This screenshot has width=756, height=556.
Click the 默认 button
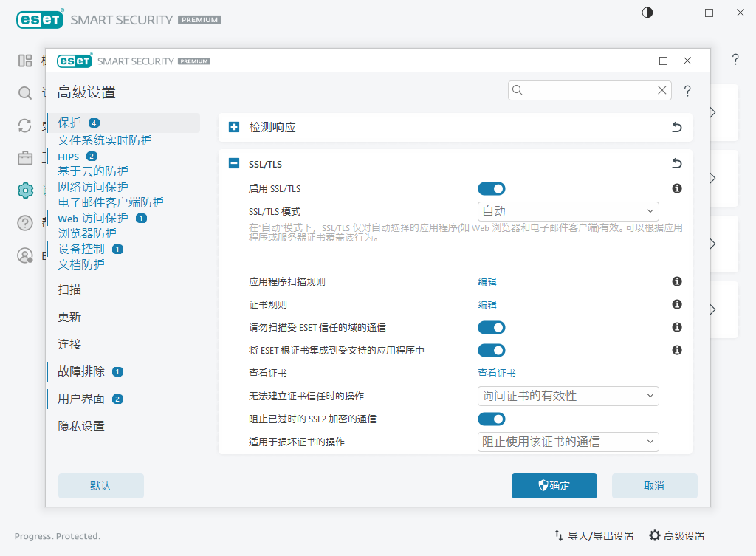click(100, 486)
